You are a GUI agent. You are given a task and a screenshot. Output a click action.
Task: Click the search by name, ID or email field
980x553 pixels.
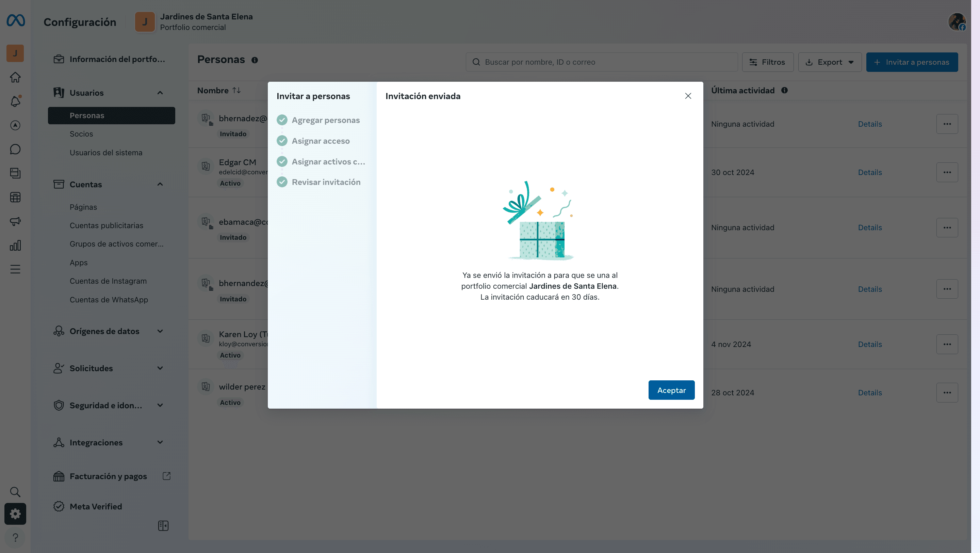coord(602,62)
